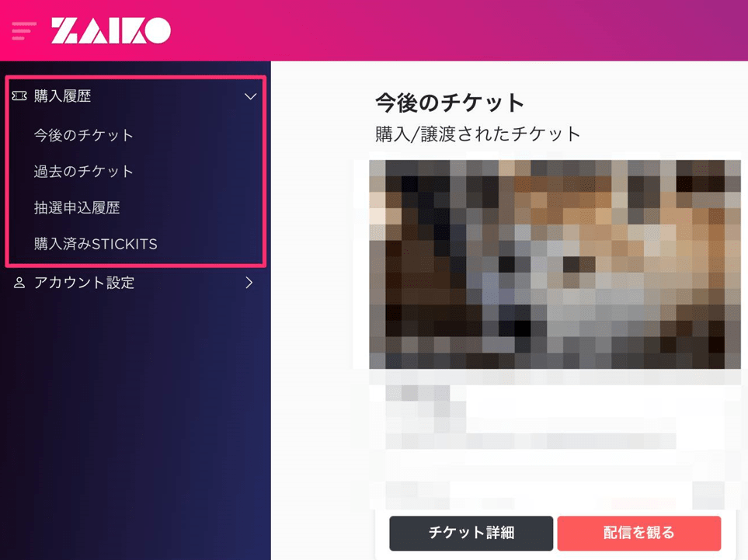Viewport: 748px width, 560px height.
Task: Click the 今後のチケット page heading
Action: [450, 103]
